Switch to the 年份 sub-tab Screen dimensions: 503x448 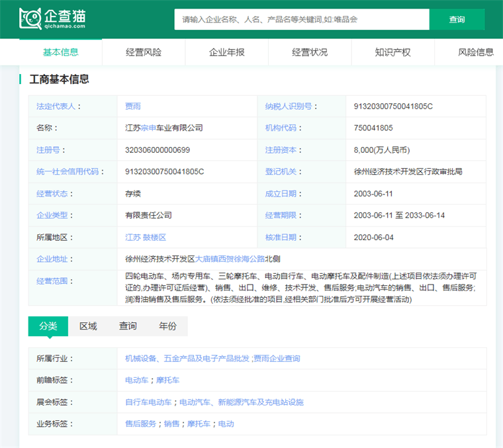click(167, 326)
